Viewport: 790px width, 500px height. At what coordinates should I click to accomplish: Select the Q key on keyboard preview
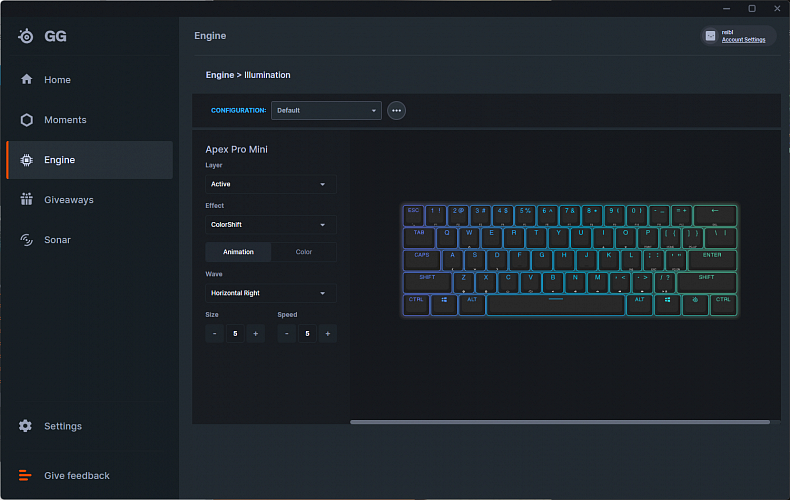pos(447,237)
